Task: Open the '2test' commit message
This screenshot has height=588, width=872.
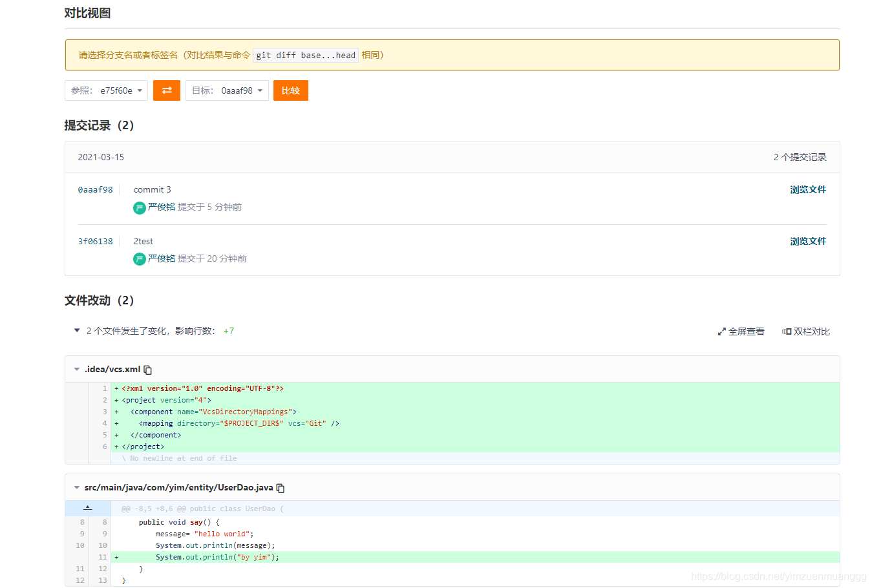Action: [x=144, y=241]
